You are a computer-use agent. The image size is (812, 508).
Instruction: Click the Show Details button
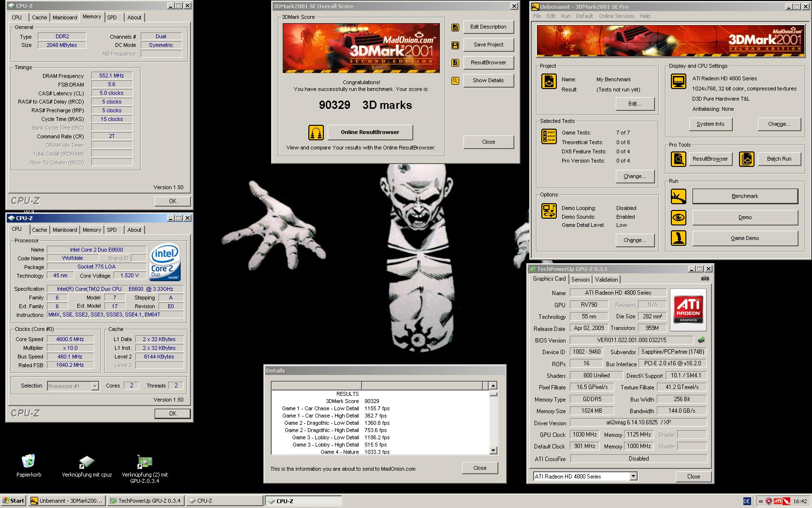[488, 80]
